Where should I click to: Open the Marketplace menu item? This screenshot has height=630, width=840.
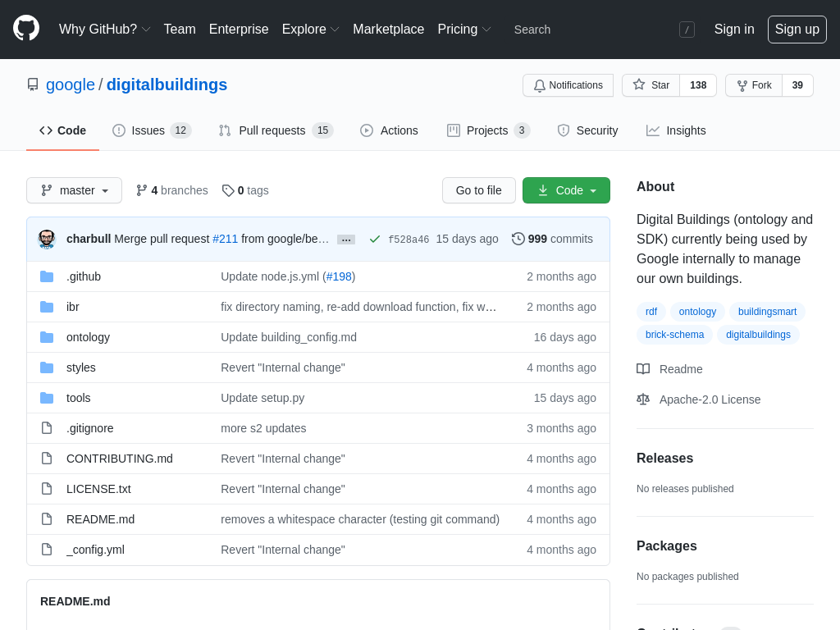(x=388, y=29)
